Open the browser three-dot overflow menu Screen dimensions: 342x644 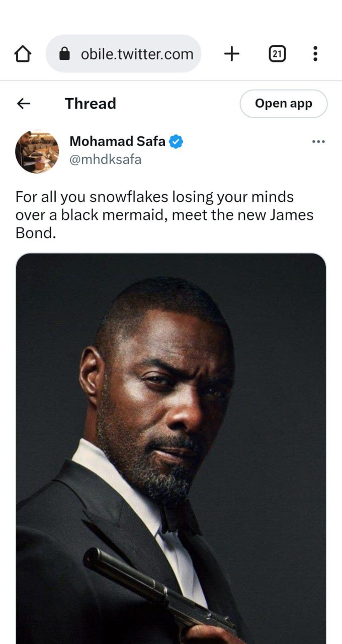coord(315,54)
